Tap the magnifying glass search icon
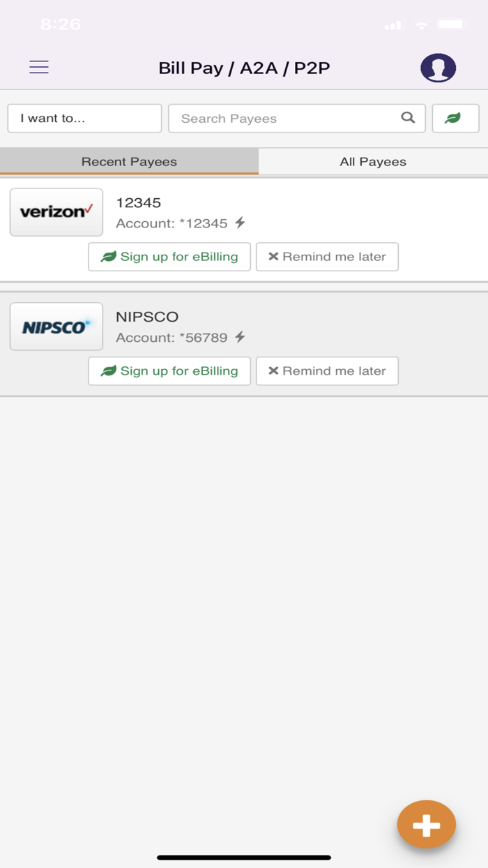488x868 pixels. (x=408, y=118)
